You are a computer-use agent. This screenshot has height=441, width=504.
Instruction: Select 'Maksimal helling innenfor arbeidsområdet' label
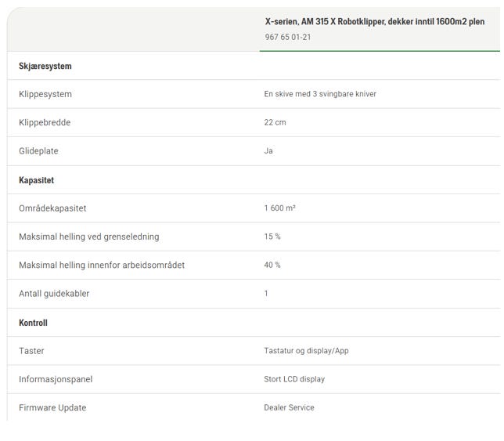pyautogui.click(x=102, y=265)
